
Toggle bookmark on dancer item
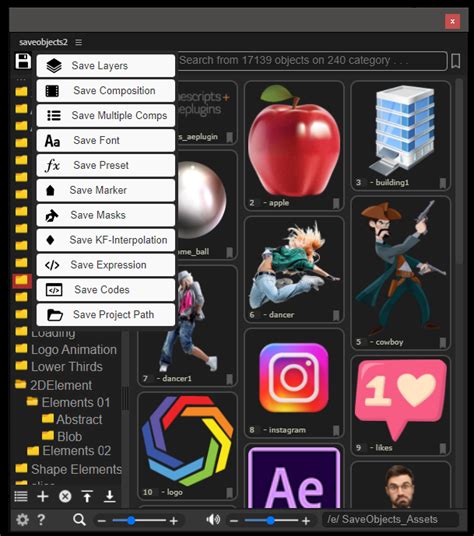click(336, 315)
